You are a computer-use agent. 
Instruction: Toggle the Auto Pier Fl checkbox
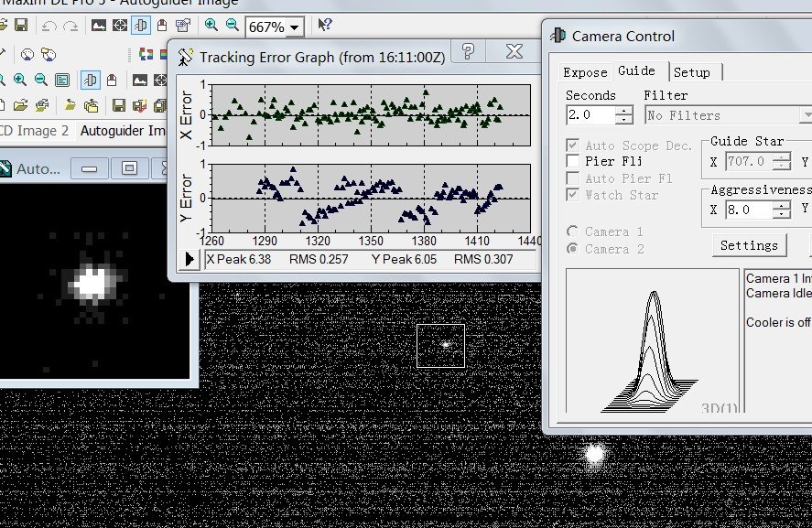[x=573, y=178]
